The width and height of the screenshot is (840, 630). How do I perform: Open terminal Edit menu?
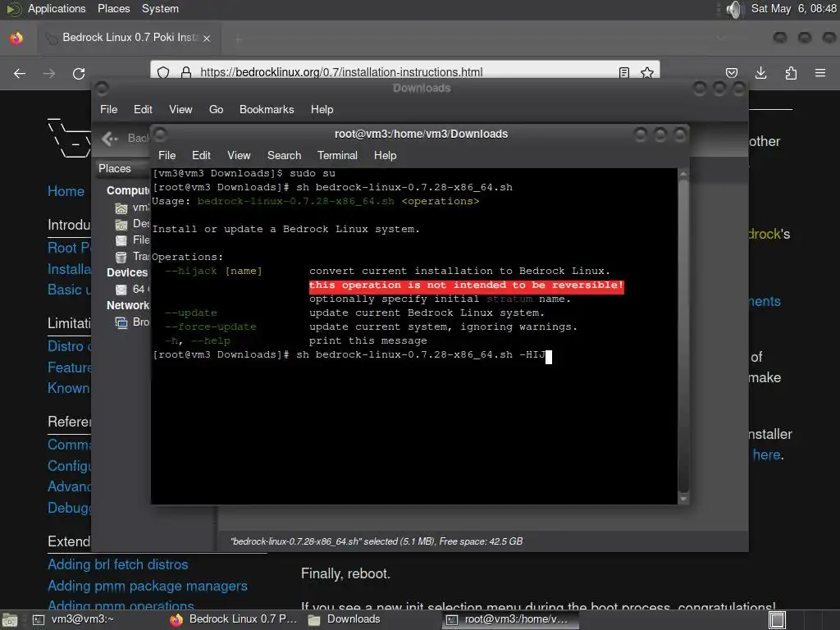point(201,155)
